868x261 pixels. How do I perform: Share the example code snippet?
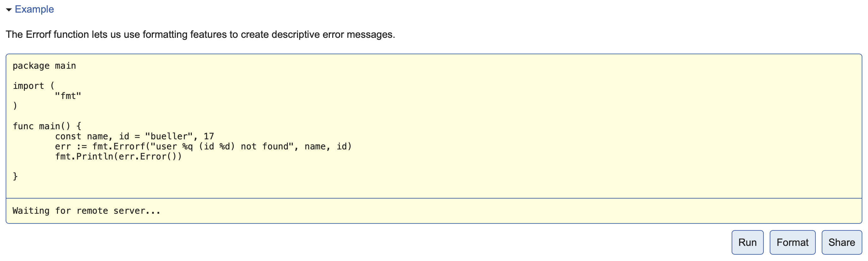pyautogui.click(x=841, y=242)
